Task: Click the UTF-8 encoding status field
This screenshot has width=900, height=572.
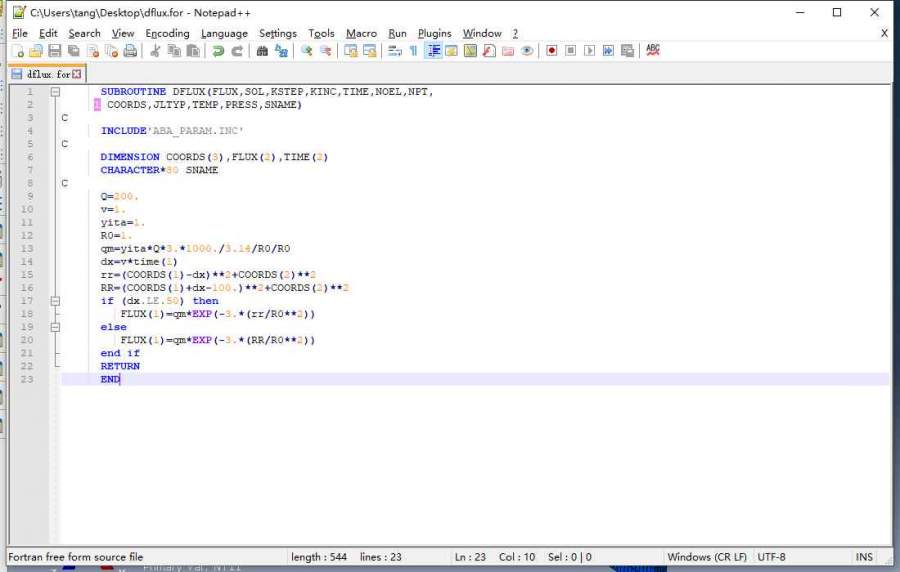Action: click(772, 557)
